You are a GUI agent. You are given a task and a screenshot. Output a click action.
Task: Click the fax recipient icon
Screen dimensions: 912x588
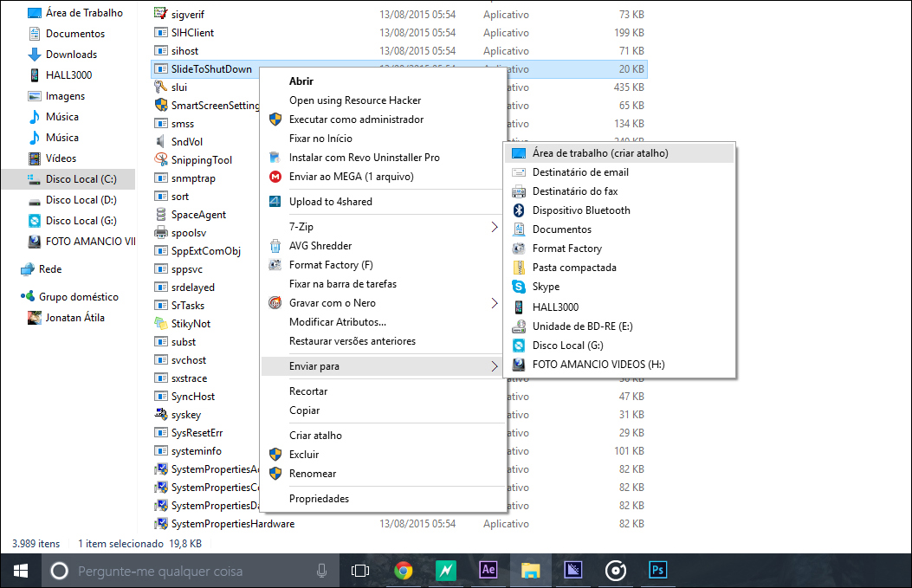tap(518, 191)
